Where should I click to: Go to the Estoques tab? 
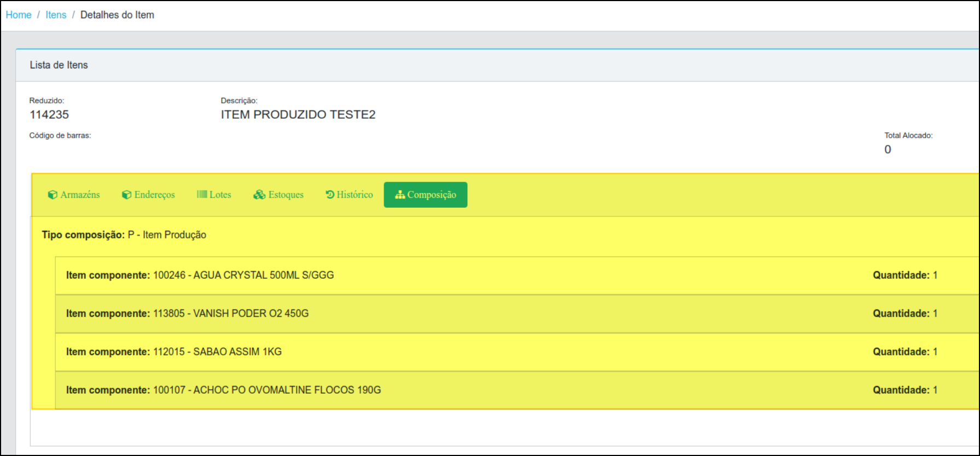click(279, 195)
